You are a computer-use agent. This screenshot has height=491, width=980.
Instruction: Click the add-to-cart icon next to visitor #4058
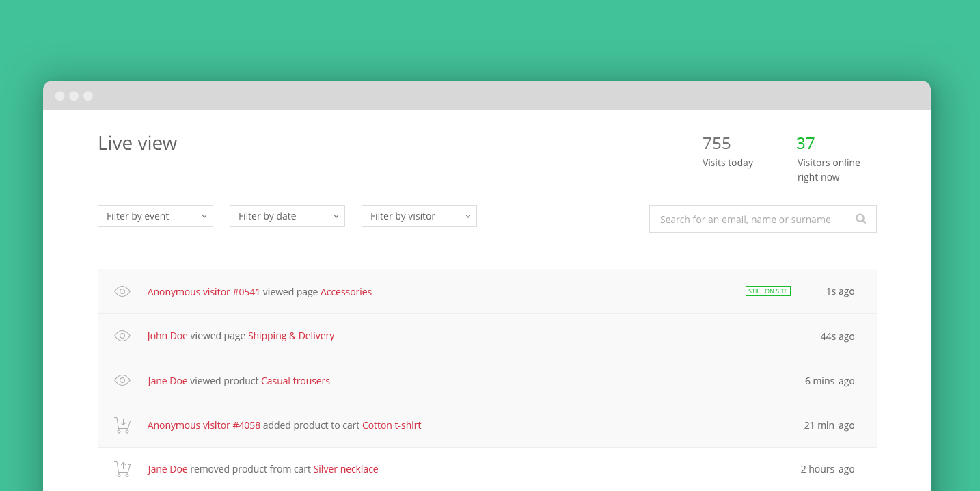(122, 425)
